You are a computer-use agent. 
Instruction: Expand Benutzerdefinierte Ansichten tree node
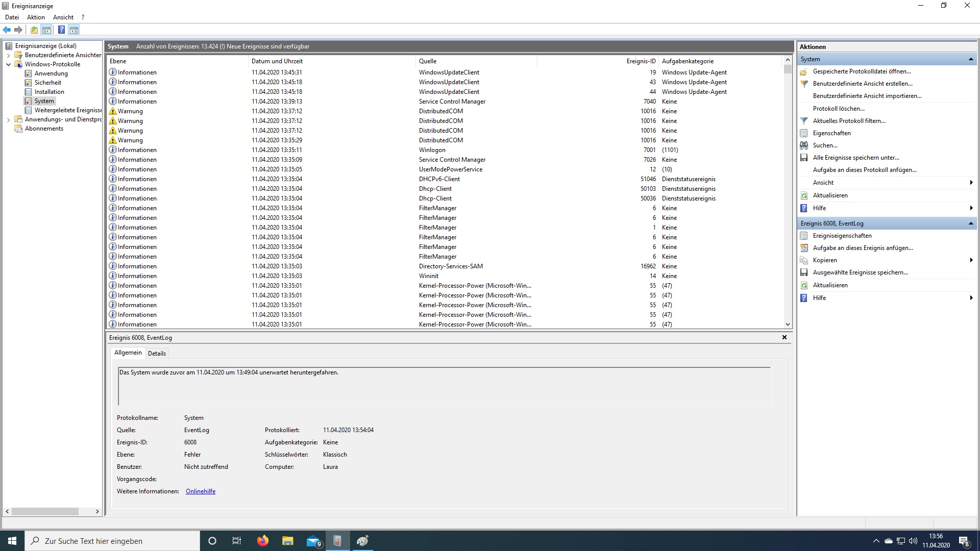coord(8,55)
